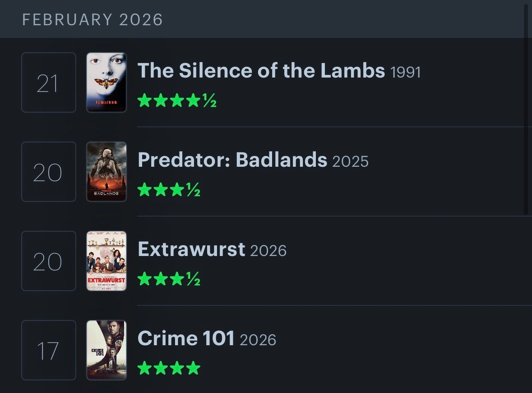Open Predator: Badlands poster thumbnail
Viewport: 532px width, 393px height.
[106, 172]
